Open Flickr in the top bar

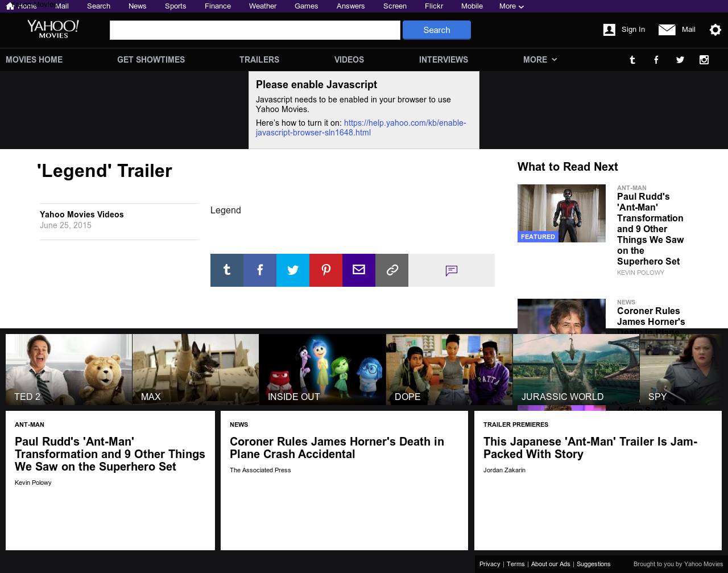pos(434,6)
